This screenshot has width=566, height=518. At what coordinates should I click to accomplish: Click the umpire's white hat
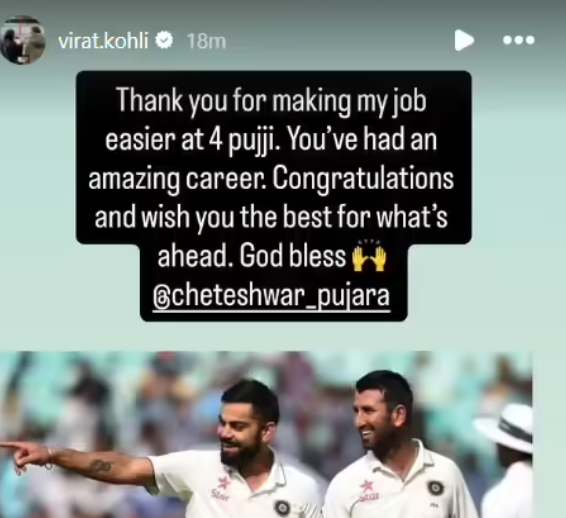coord(507,427)
